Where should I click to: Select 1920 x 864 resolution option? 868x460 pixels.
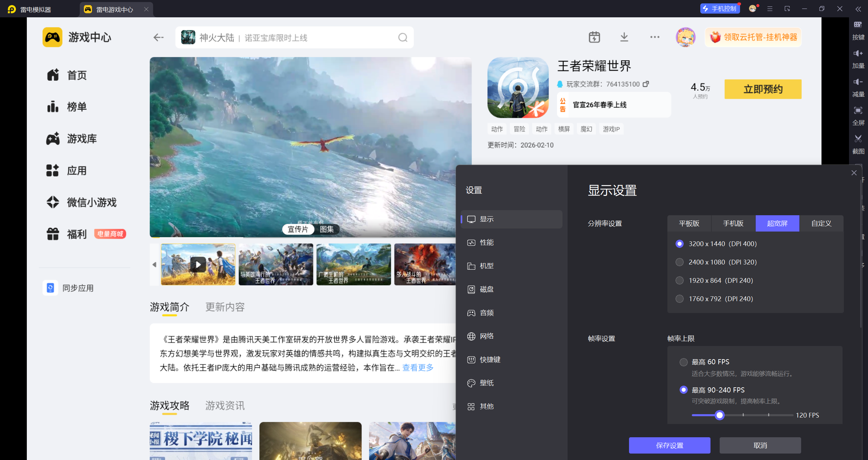679,280
